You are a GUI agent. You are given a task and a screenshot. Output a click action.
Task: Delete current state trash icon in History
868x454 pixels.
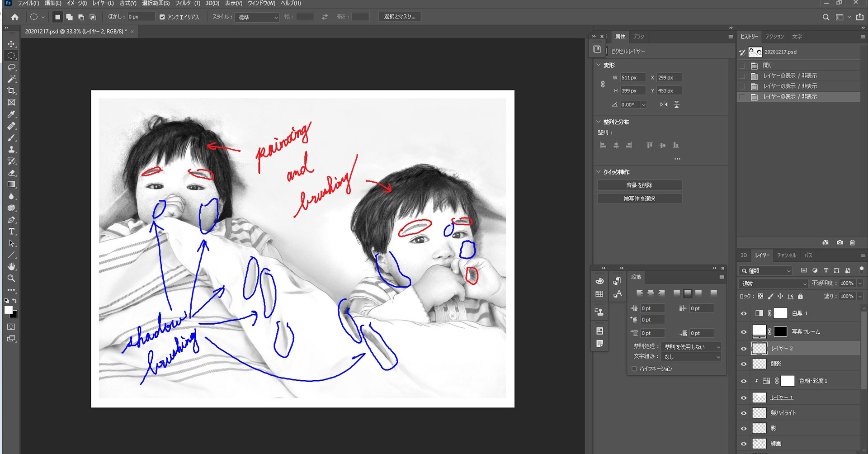[853, 242]
